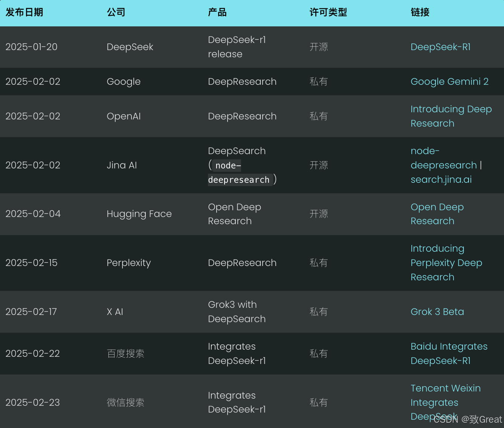Click the Perplexity cell in the 公司 column

[x=128, y=263]
